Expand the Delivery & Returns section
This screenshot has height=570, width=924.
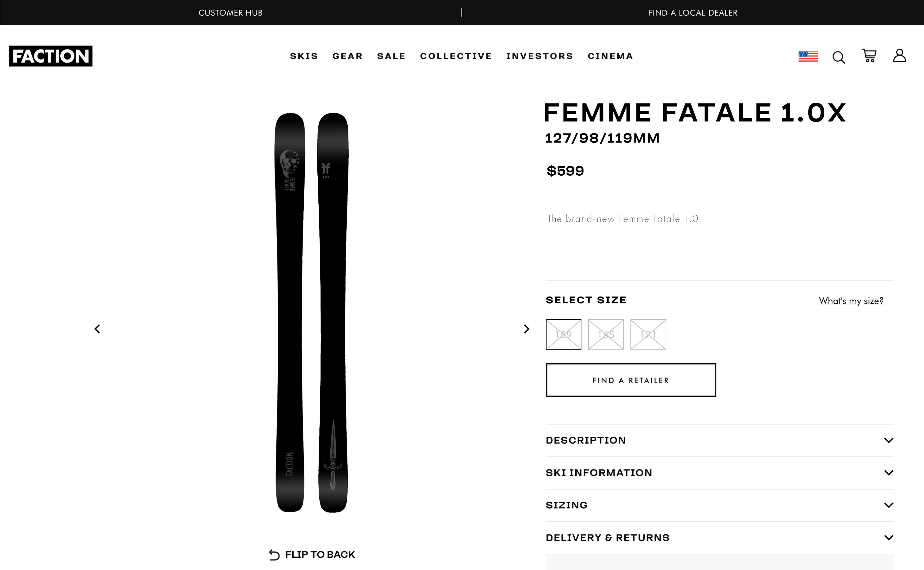720,538
